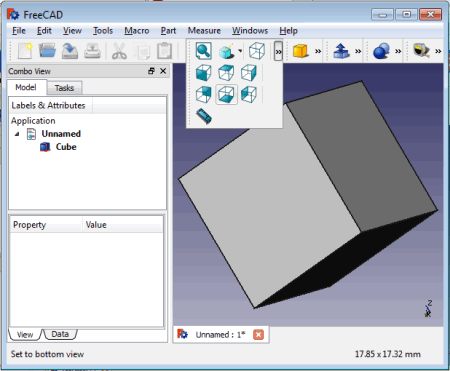Click the New document icon
Screen dimensions: 450x371
(x=25, y=51)
